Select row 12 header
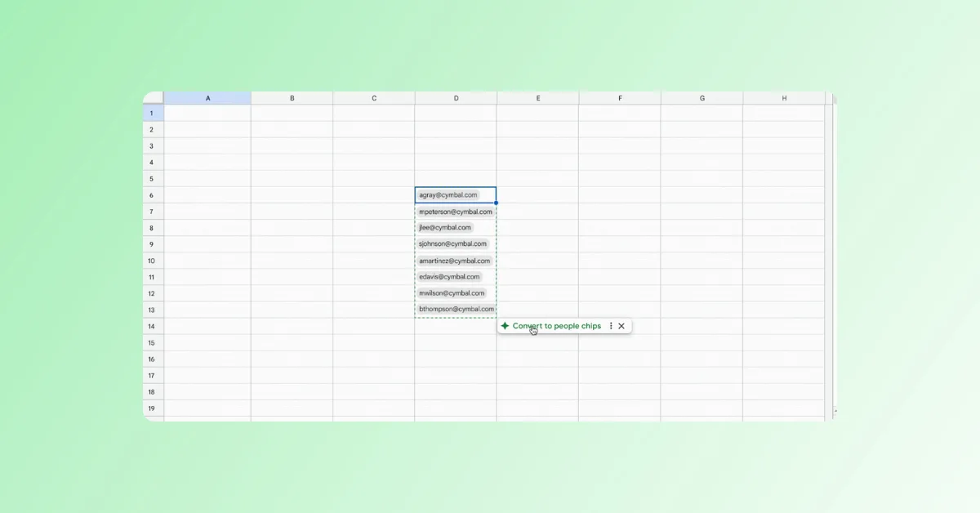Image resolution: width=980 pixels, height=513 pixels. (x=154, y=293)
